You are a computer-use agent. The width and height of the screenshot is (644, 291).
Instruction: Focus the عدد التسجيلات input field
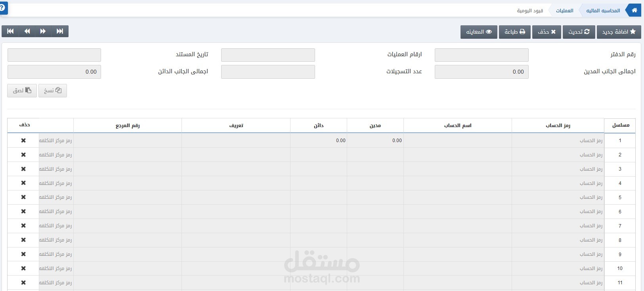pyautogui.click(x=268, y=72)
